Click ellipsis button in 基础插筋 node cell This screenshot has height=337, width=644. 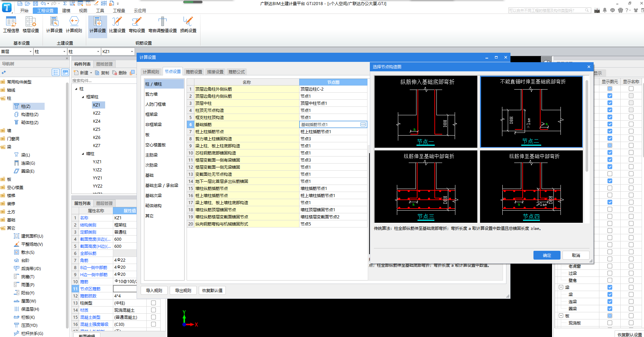[x=363, y=124]
